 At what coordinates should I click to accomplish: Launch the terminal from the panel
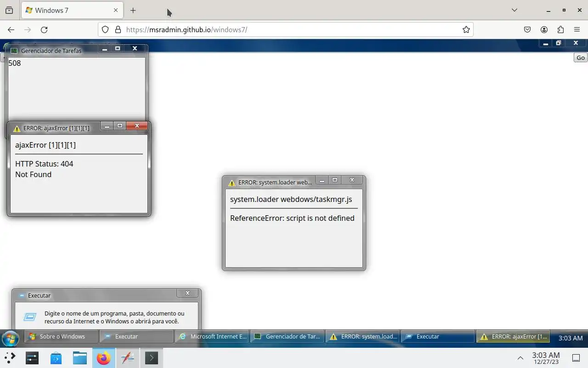[152, 358]
